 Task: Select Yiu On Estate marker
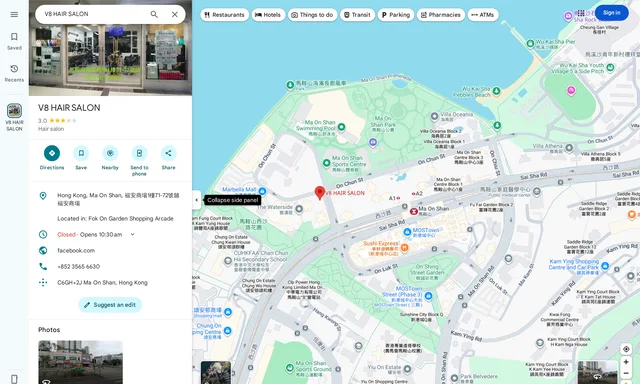coord(407,369)
